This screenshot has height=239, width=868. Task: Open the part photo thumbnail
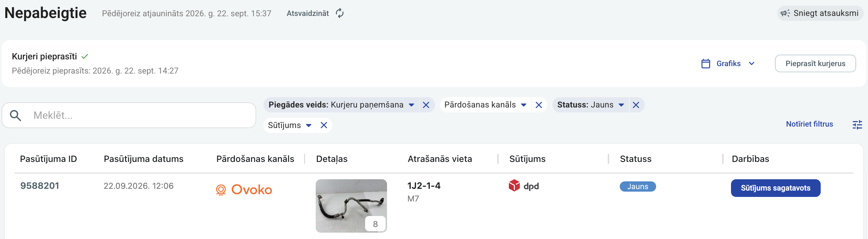click(351, 206)
